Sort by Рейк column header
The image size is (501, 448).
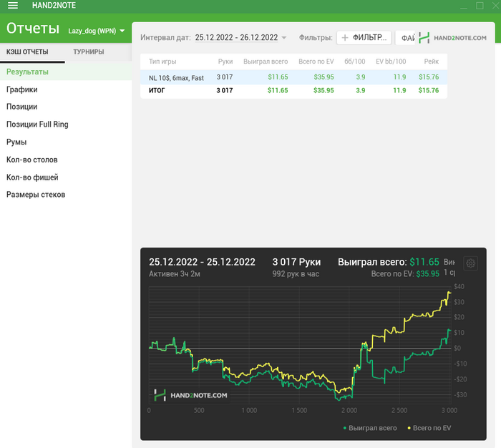click(432, 62)
